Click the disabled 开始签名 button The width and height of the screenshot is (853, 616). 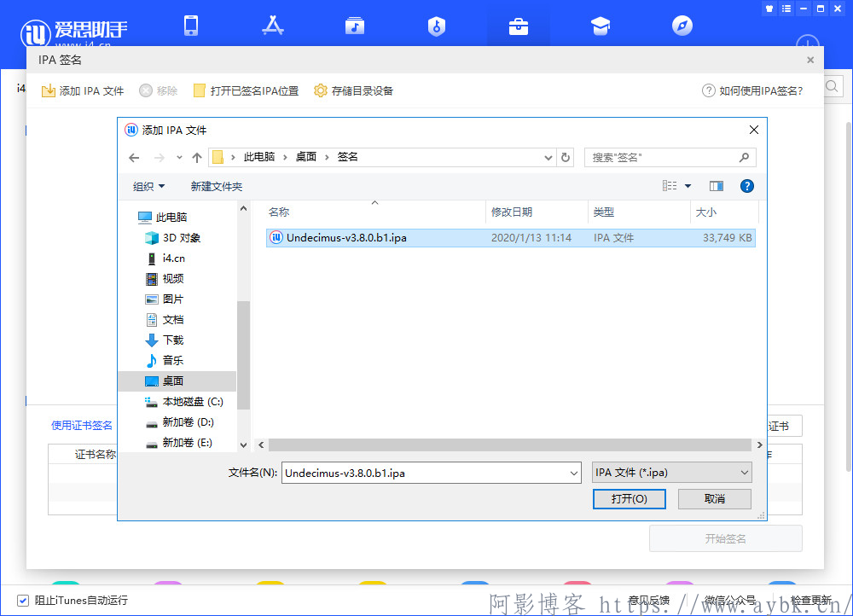tap(725, 538)
